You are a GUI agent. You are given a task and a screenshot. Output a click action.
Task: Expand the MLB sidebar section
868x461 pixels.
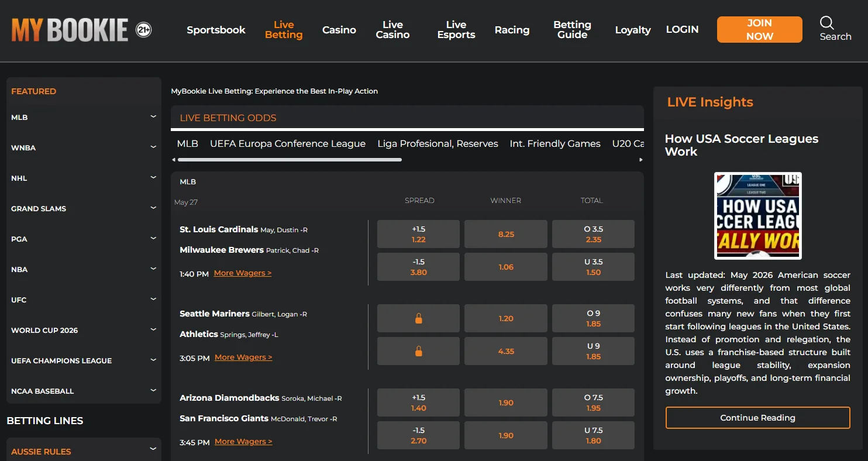click(x=84, y=117)
